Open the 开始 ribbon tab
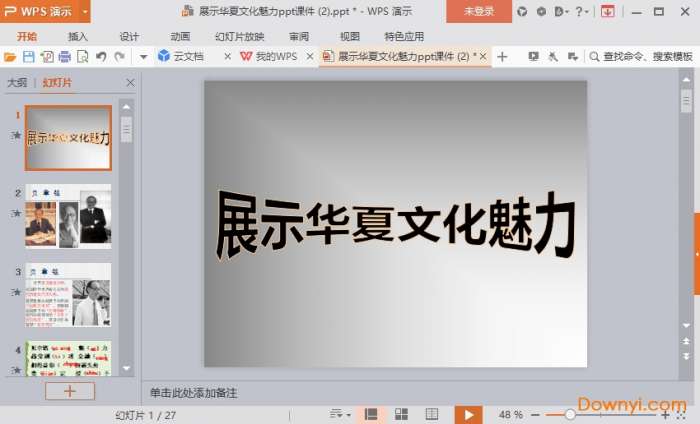The width and height of the screenshot is (700, 424). pyautogui.click(x=27, y=37)
